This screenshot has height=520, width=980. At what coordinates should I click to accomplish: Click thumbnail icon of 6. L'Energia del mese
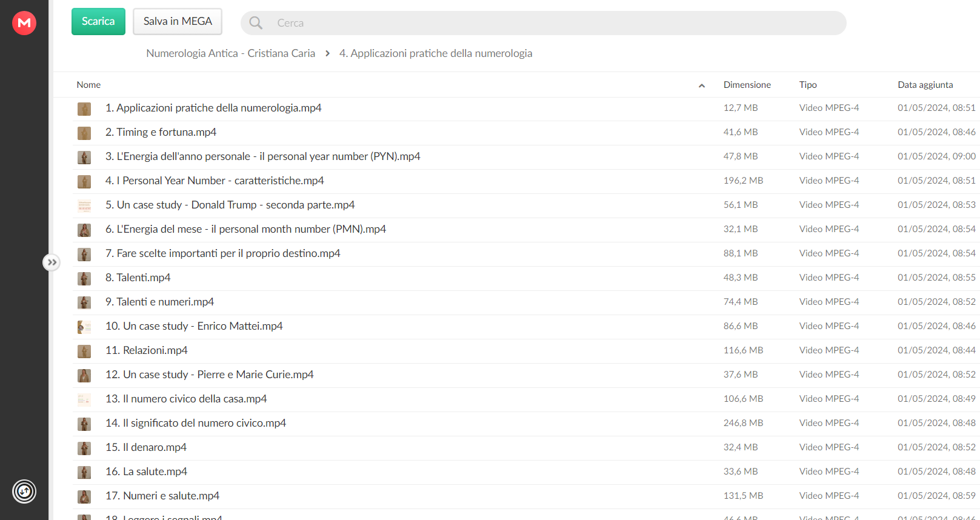coord(84,230)
